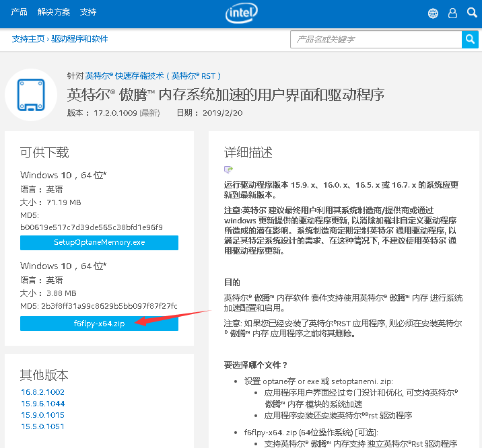Download f6flpy-x64.zip
The width and height of the screenshot is (482, 448).
pos(99,324)
